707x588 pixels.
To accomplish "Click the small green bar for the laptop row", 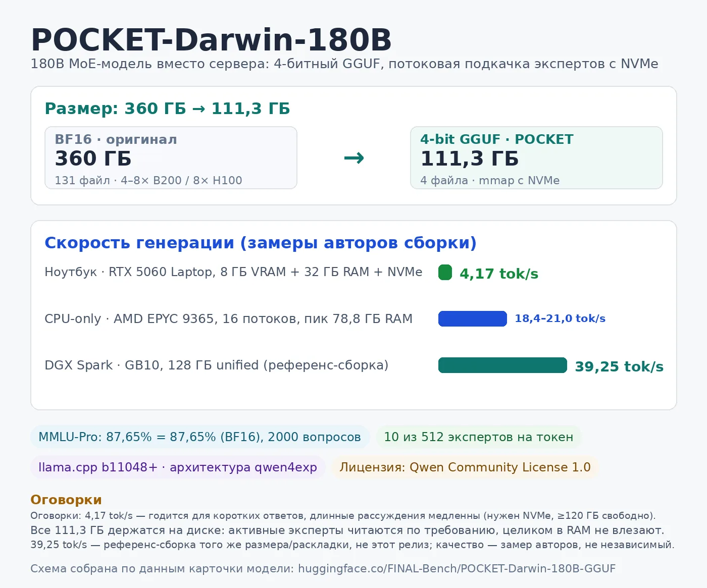I will click(x=445, y=273).
